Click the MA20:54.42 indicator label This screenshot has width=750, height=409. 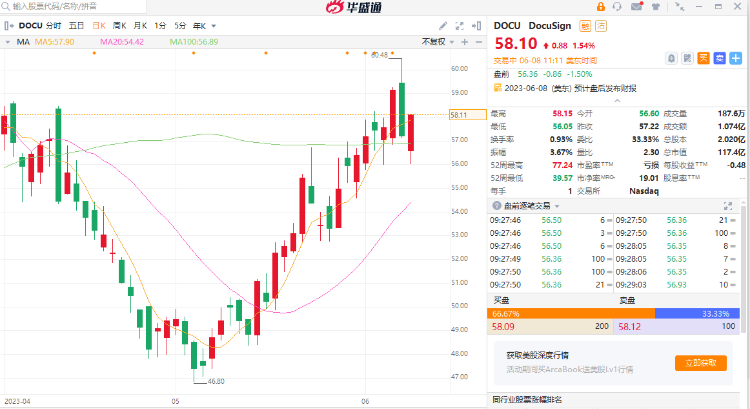(x=122, y=42)
